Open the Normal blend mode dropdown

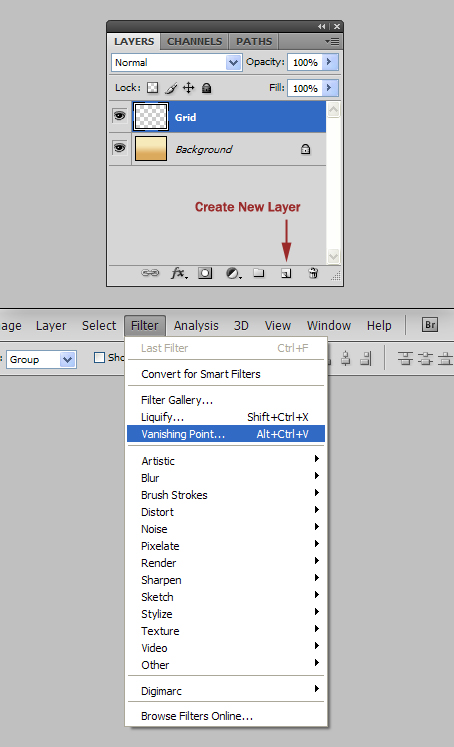click(177, 62)
